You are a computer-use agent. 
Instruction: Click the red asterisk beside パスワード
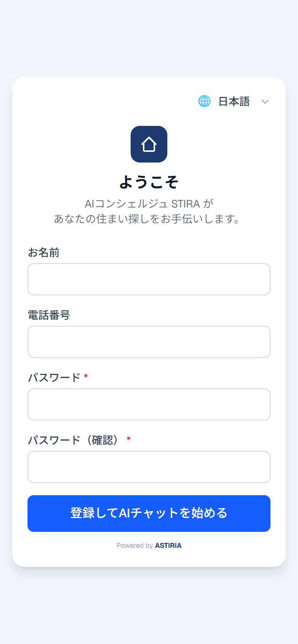pyautogui.click(x=86, y=377)
